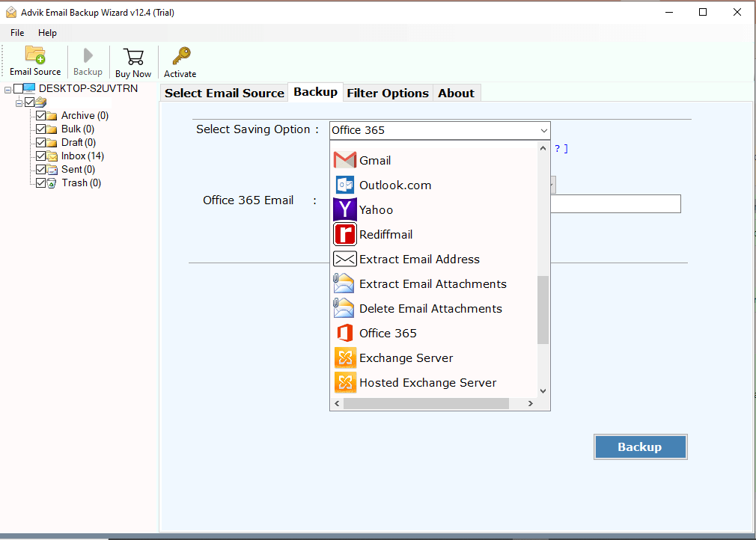
Task: Click the DESKTOP-S2UVTRN computer icon
Action: point(29,88)
